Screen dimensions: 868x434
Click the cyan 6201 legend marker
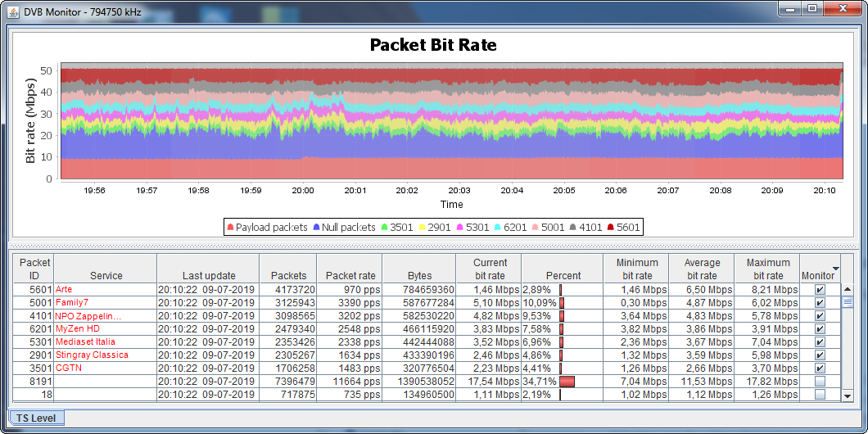[498, 227]
